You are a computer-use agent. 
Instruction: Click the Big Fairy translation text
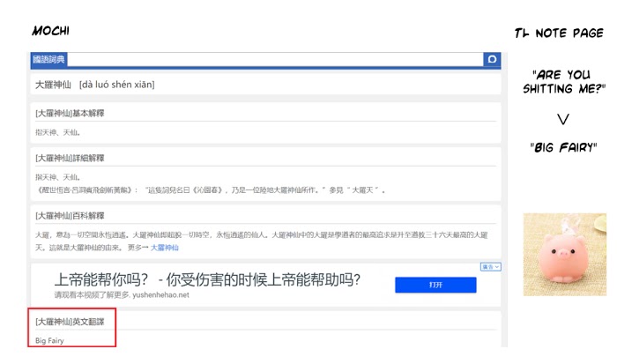[49, 340]
